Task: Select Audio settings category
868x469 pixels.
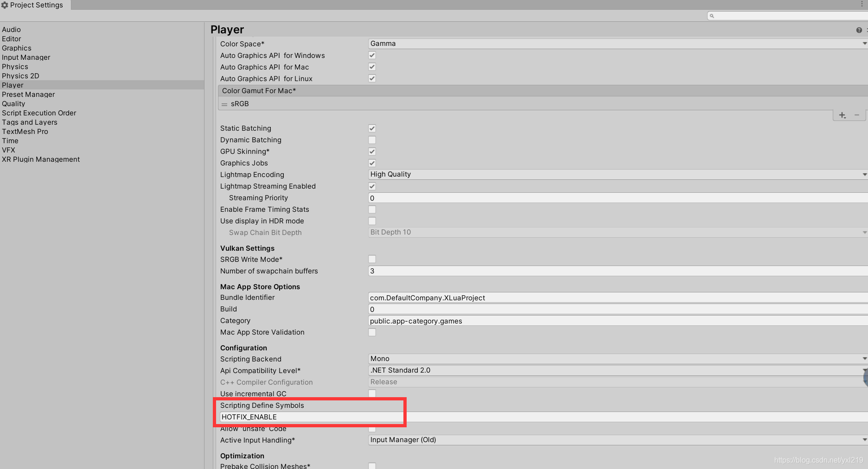Action: (x=102, y=30)
